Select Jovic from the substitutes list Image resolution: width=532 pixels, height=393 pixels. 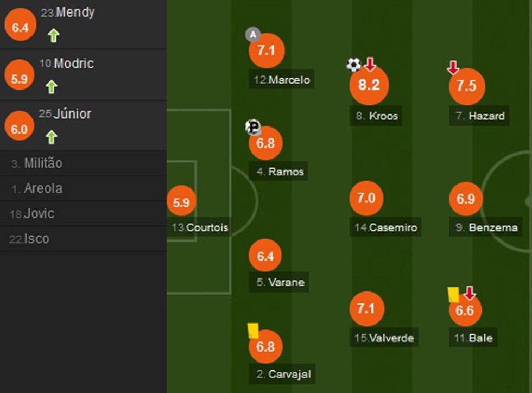click(x=39, y=214)
